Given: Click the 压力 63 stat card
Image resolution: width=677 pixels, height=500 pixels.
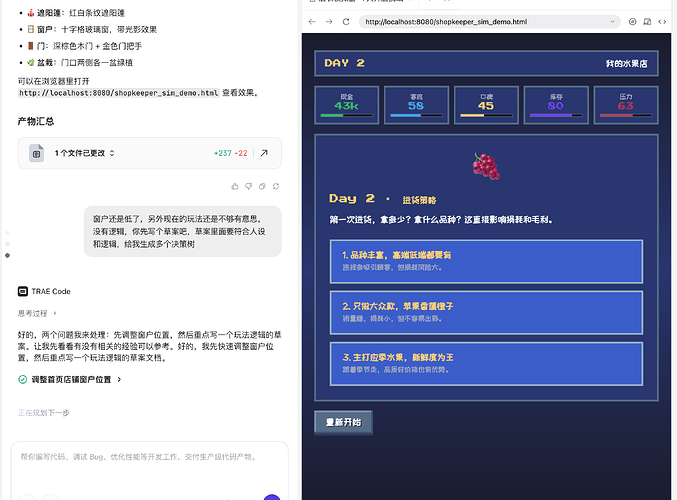Looking at the screenshot, I should click(x=626, y=105).
